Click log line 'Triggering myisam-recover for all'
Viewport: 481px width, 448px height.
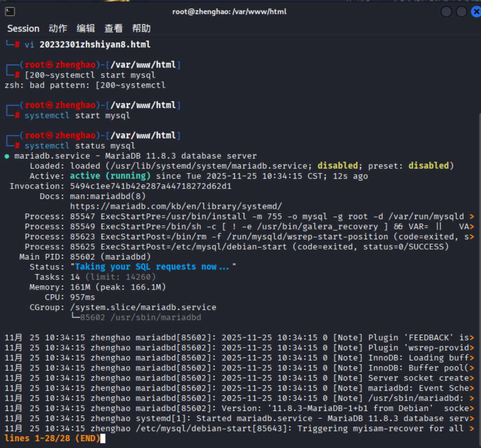pyautogui.click(x=239, y=429)
